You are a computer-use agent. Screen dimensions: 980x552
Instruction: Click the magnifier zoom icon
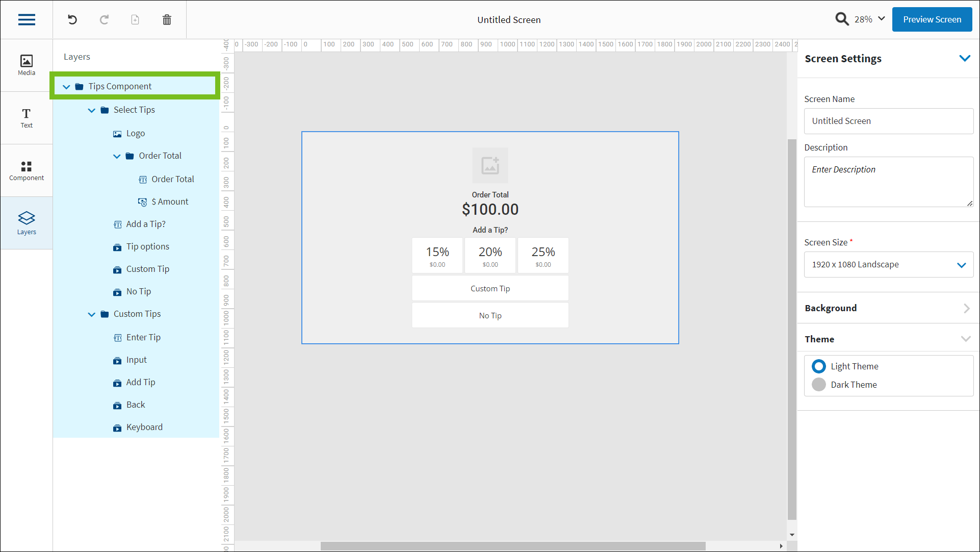pyautogui.click(x=842, y=19)
